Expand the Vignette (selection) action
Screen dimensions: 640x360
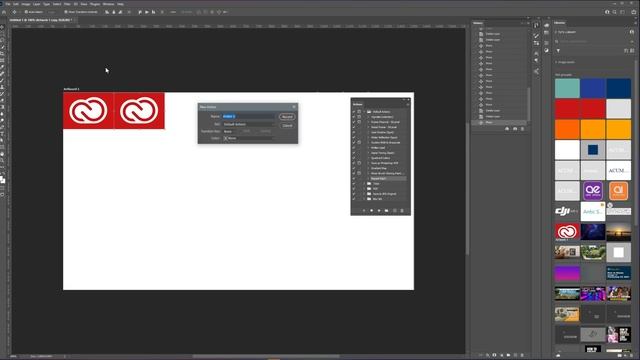tap(368, 117)
